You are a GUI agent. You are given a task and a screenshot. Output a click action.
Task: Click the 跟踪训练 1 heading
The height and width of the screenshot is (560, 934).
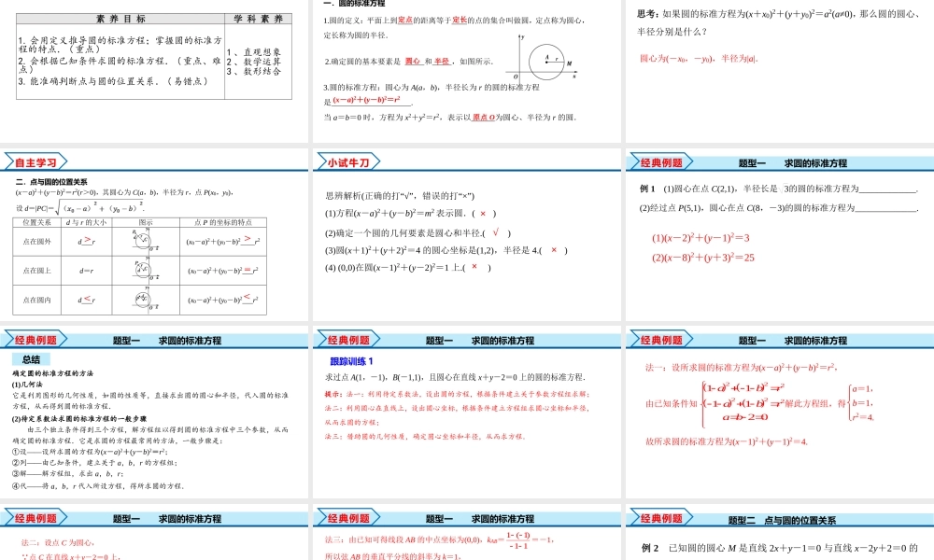(350, 362)
